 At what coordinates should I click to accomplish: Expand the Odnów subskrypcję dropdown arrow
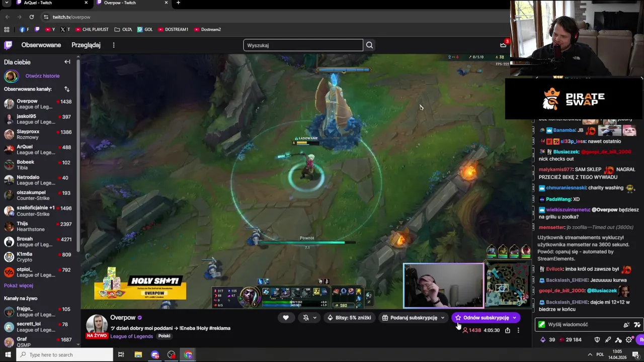tap(514, 318)
